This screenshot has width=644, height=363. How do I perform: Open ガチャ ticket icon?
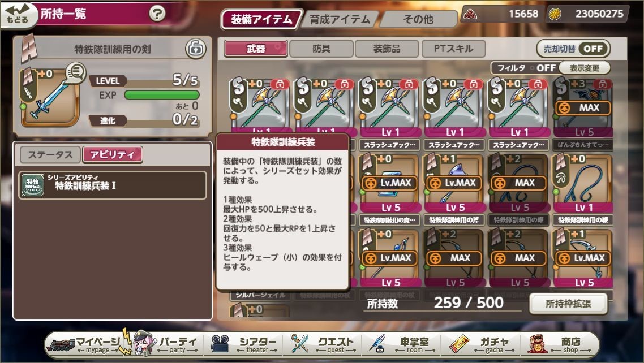click(459, 344)
